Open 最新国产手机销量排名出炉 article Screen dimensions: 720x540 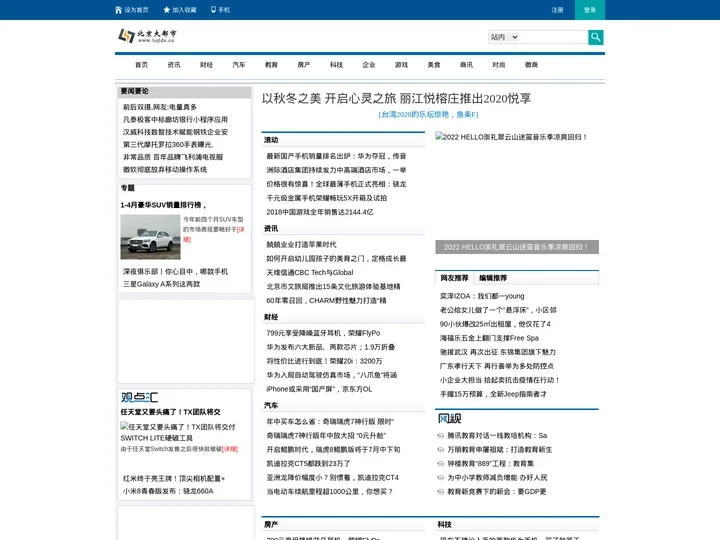pyautogui.click(x=336, y=156)
